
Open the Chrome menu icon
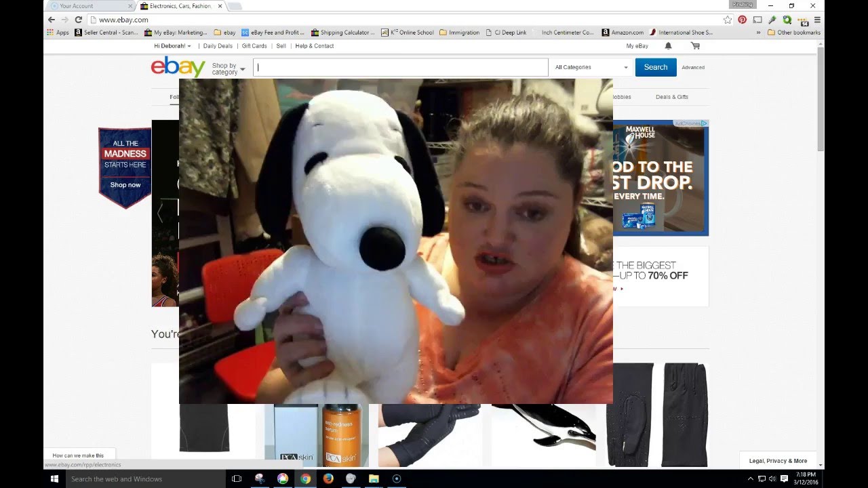point(817,20)
